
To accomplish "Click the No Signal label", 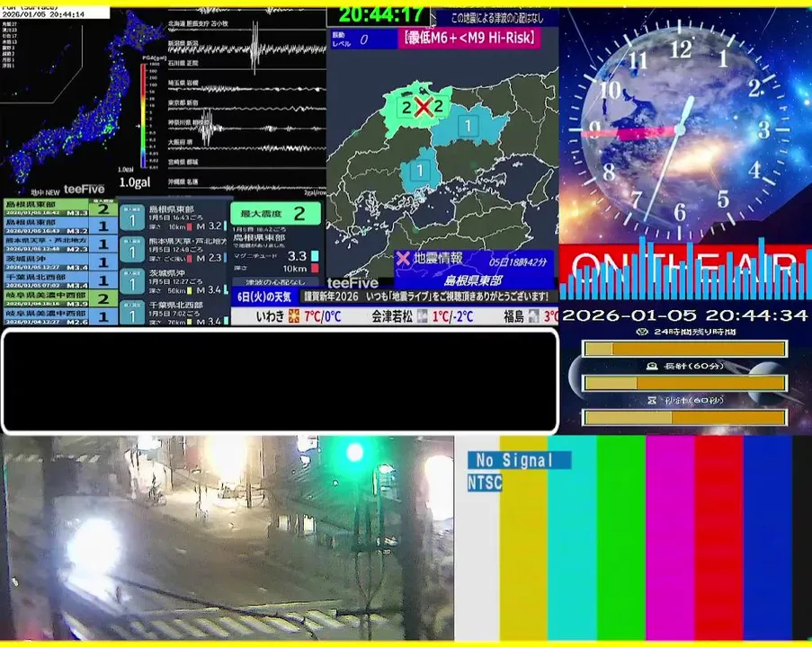I will (520, 459).
